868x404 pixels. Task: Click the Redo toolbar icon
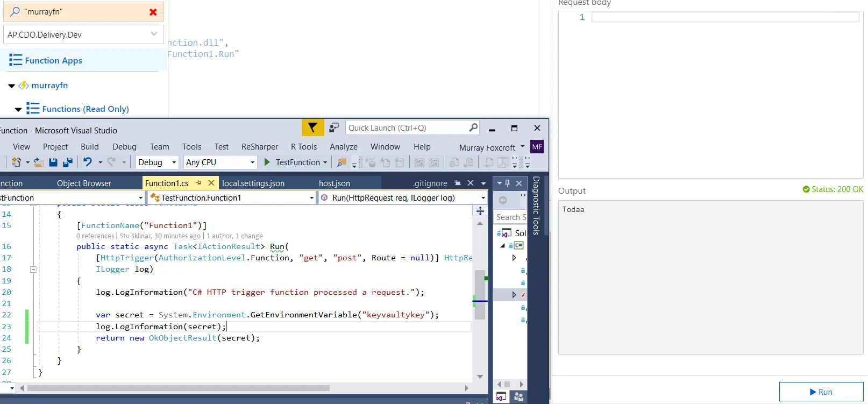(111, 162)
